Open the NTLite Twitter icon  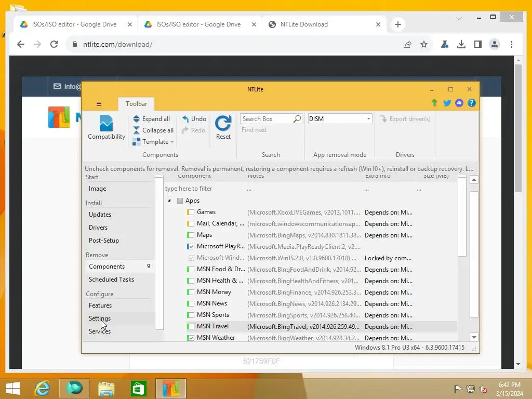coord(447,103)
